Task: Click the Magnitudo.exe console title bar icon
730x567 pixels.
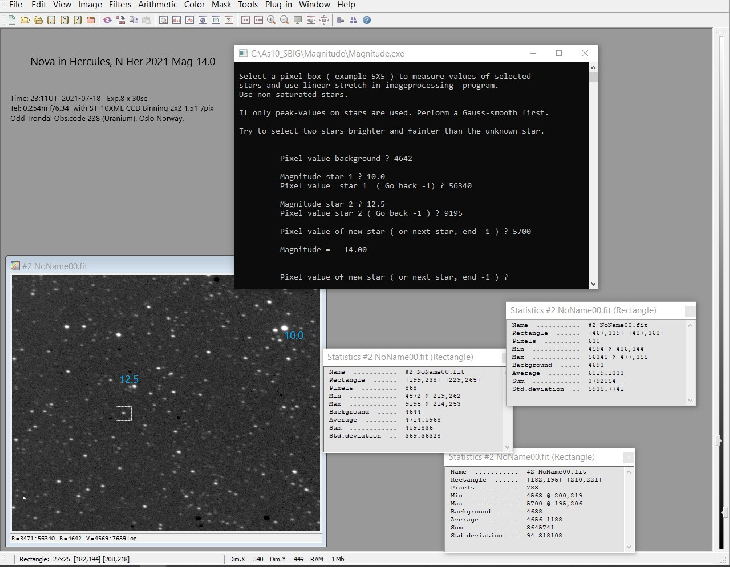Action: tap(242, 54)
